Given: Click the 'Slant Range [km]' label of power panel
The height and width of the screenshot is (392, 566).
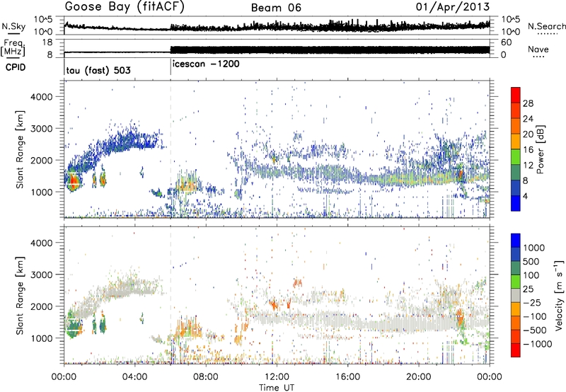Looking at the screenshot, I should click(20, 149).
